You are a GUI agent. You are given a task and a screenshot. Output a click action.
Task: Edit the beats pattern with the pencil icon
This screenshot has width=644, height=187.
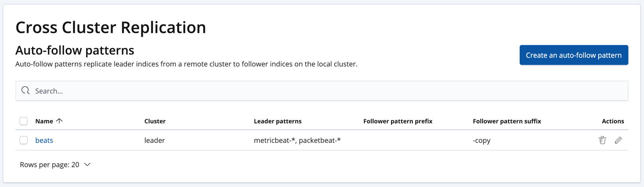point(618,140)
